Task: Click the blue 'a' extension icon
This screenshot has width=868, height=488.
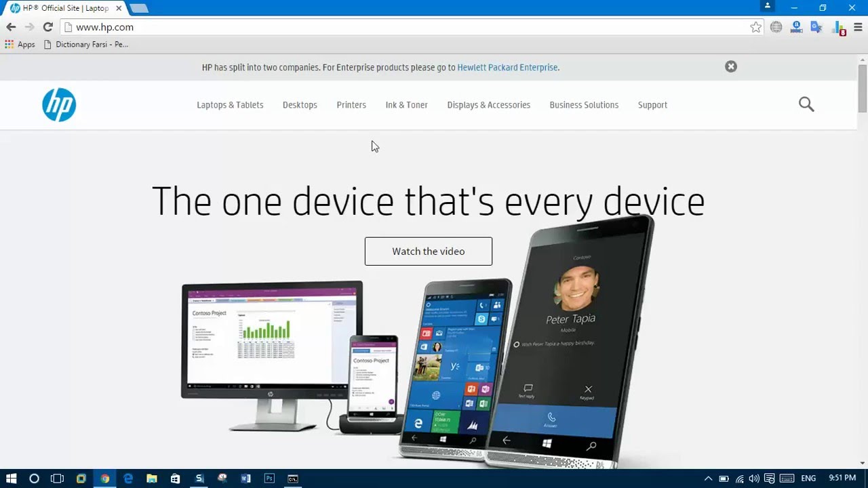Action: [x=796, y=27]
